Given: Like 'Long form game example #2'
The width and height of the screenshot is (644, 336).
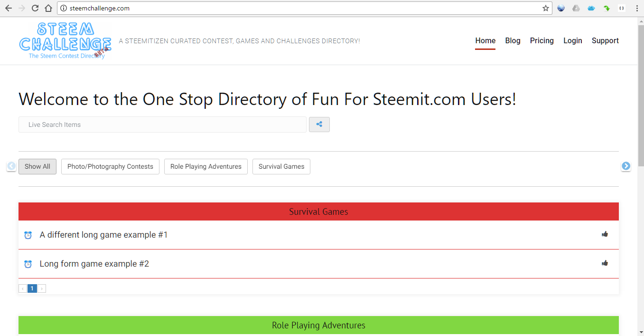Looking at the screenshot, I should [x=605, y=263].
